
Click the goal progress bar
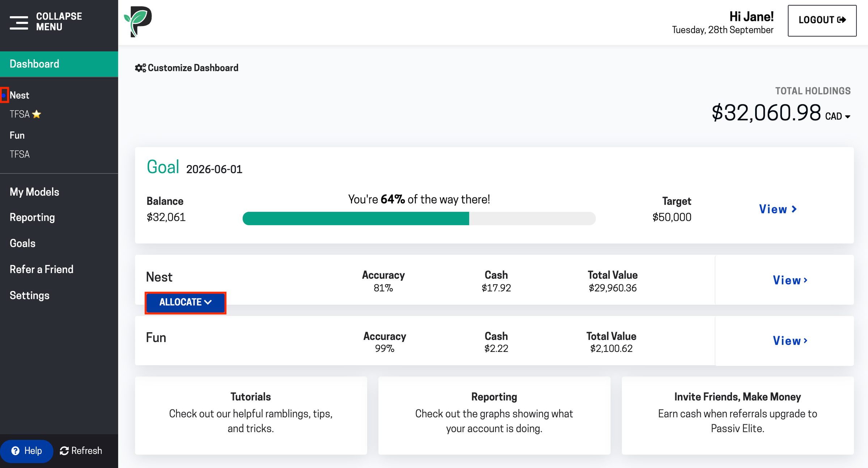tap(419, 219)
